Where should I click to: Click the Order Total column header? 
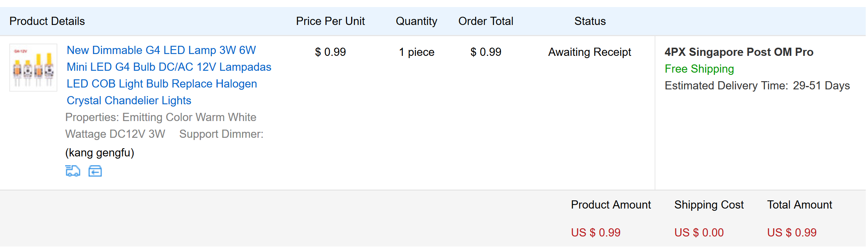(x=486, y=21)
